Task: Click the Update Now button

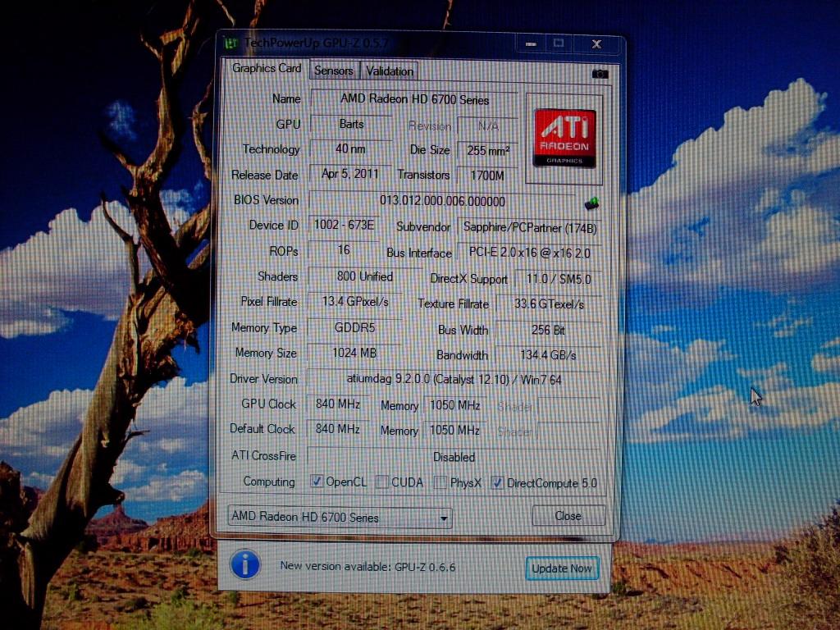Action: click(562, 568)
